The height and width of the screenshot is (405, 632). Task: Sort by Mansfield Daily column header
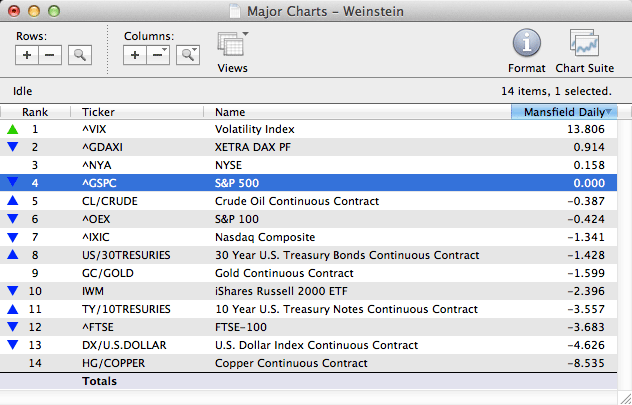click(x=563, y=112)
